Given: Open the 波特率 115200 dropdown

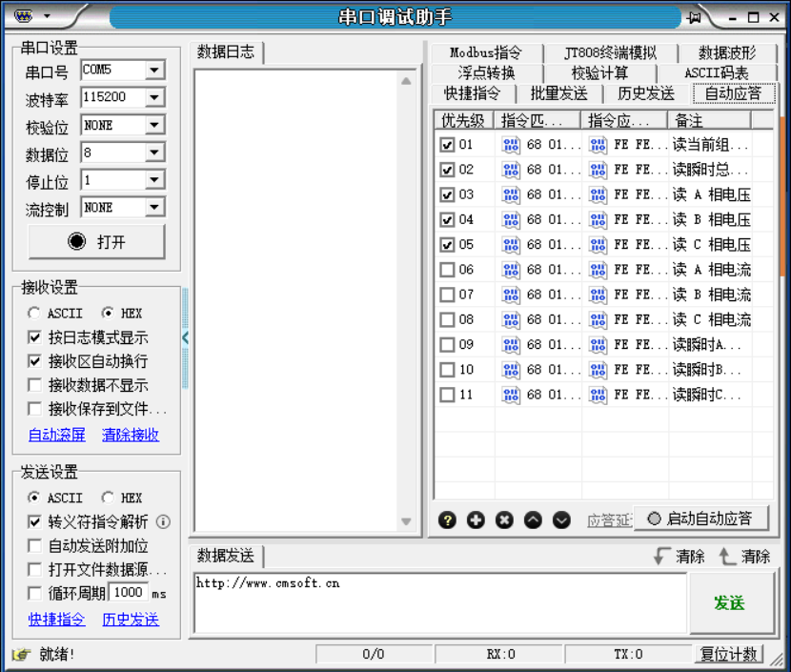Looking at the screenshot, I should click(x=154, y=97).
